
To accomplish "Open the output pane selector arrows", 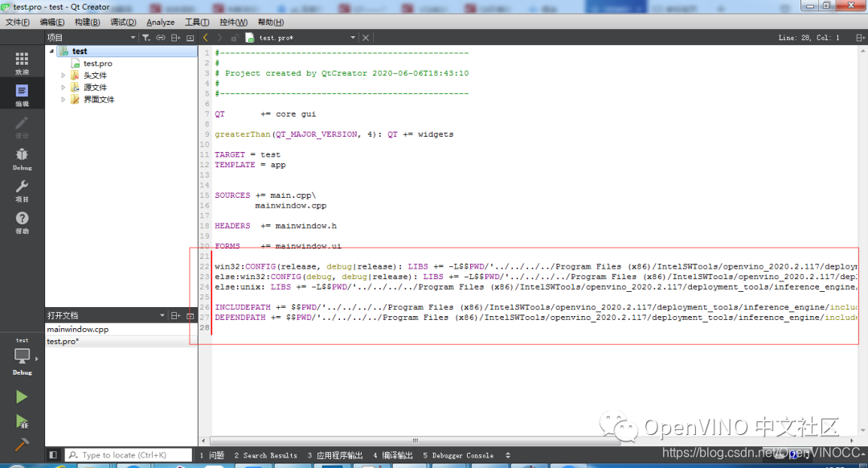I will coord(508,455).
